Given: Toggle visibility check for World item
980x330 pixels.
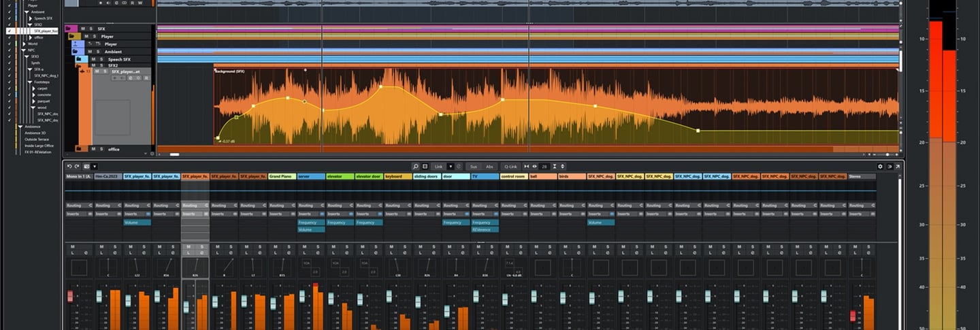Looking at the screenshot, I should coord(10,44).
